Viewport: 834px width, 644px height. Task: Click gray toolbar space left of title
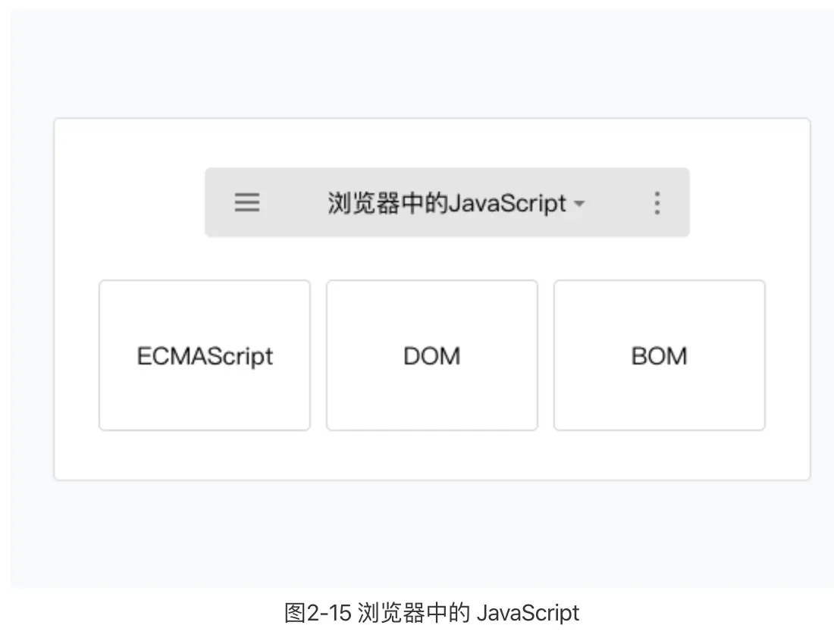coord(293,202)
